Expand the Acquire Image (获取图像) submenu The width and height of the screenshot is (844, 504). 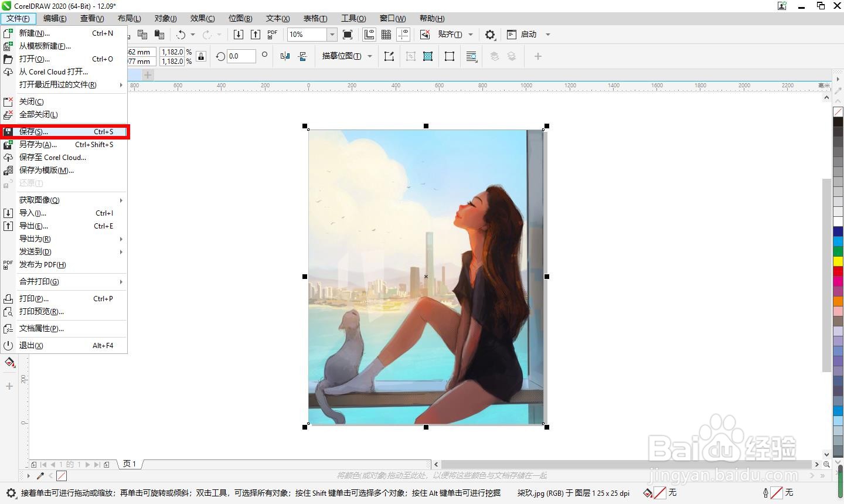pos(64,200)
